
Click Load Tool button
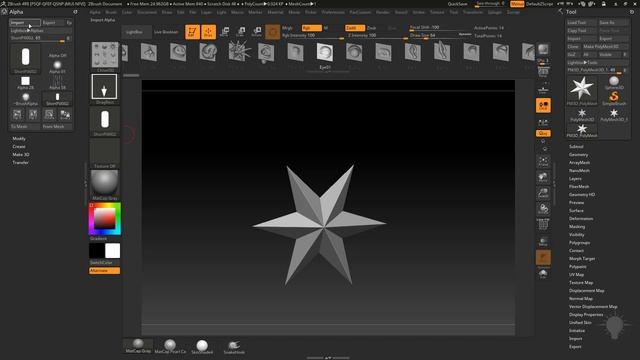[x=582, y=23]
